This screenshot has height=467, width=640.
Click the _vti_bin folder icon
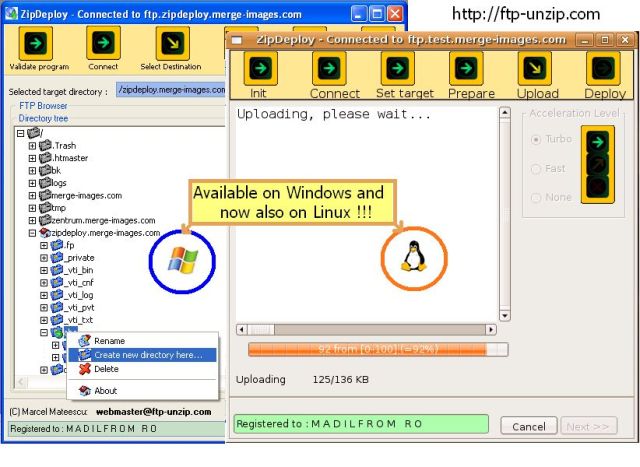[57, 270]
